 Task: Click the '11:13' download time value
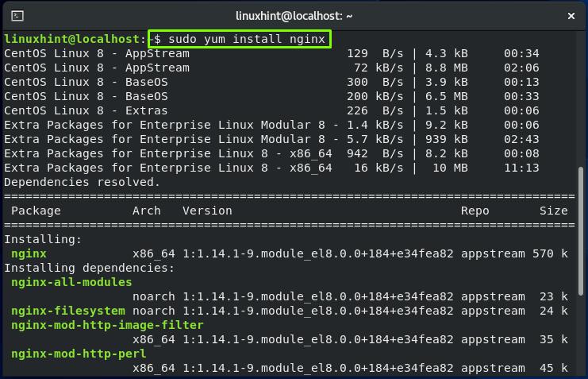click(x=521, y=168)
